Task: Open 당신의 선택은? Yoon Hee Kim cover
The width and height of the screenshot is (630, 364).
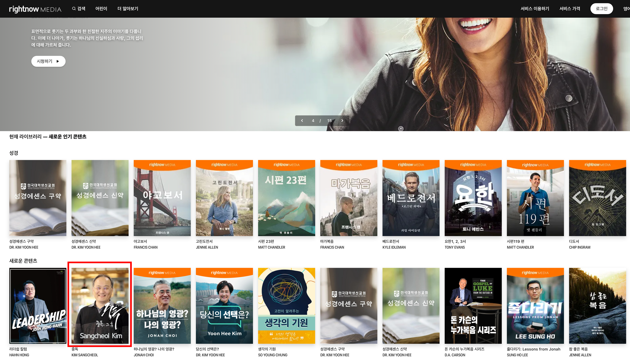Action: pos(224,306)
